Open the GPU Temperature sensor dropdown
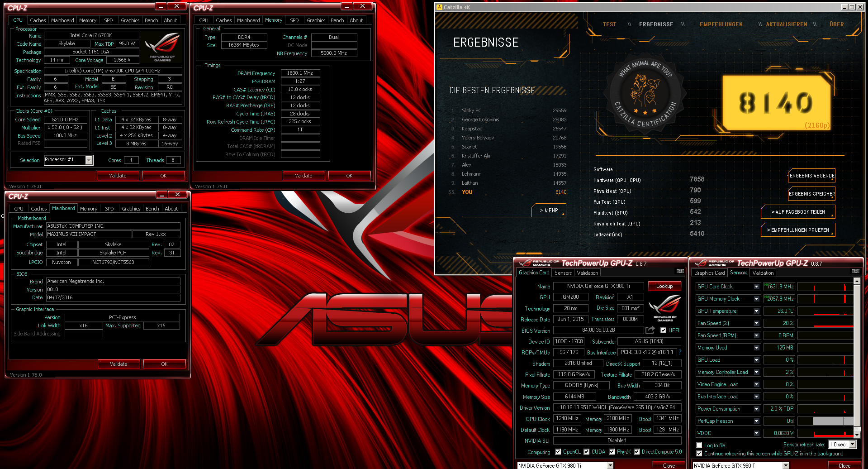868x469 pixels. [x=756, y=311]
